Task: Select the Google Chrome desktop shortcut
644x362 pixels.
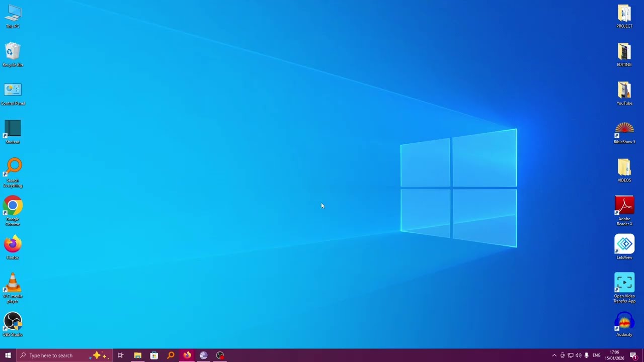Action: click(x=13, y=211)
